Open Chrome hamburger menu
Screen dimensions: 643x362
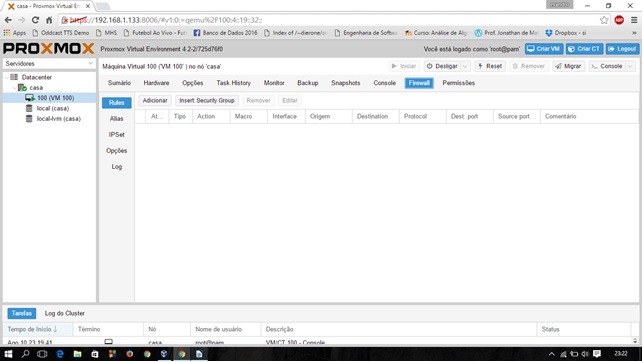(x=634, y=20)
